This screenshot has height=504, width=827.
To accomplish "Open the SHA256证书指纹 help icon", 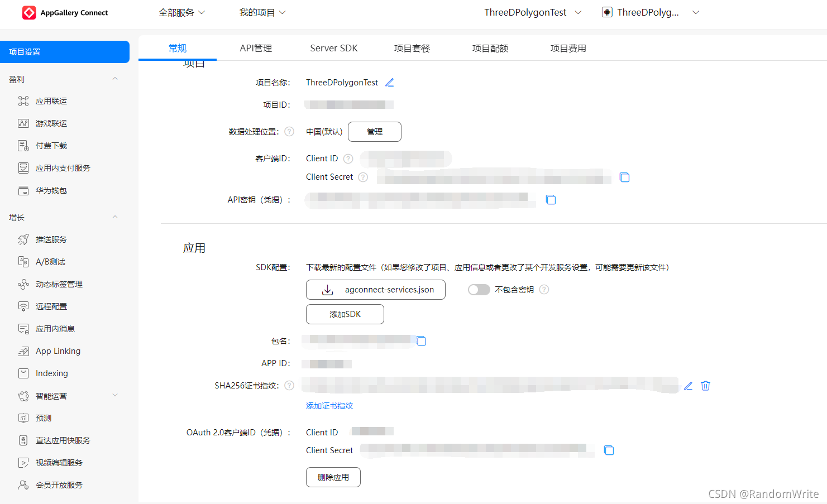I will (289, 385).
